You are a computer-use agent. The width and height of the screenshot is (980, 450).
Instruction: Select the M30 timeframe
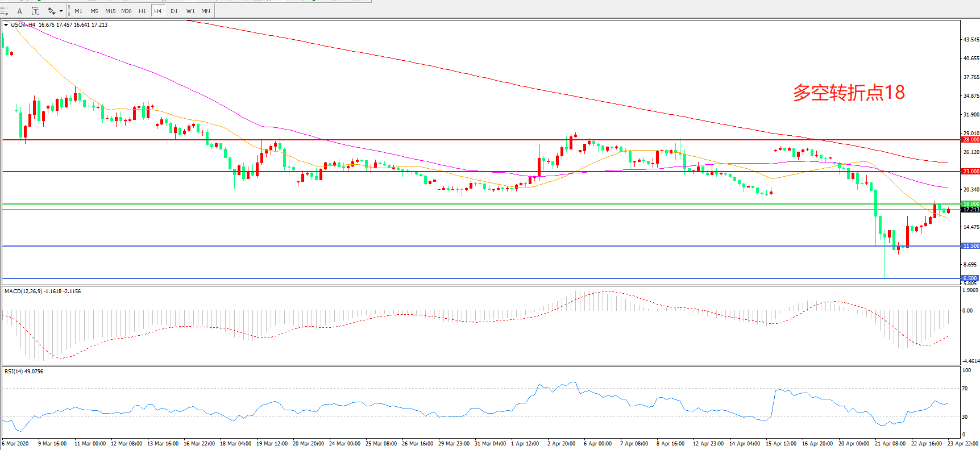point(126,11)
